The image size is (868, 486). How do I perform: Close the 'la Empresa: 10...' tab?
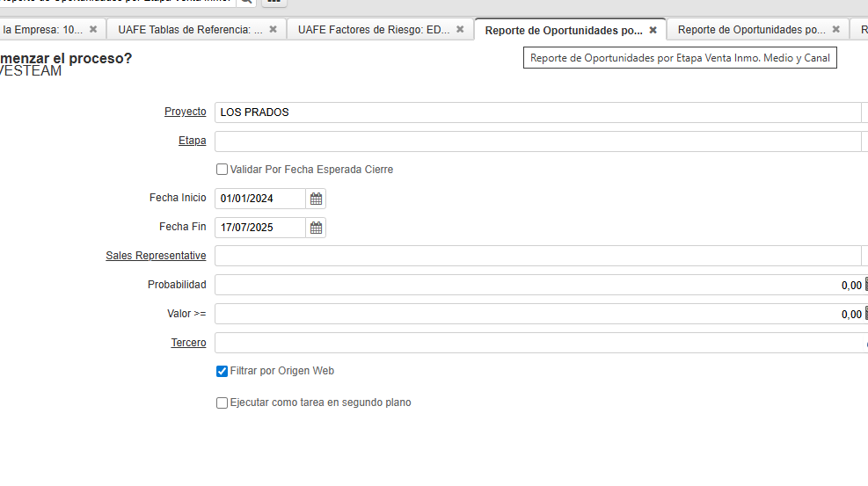93,29
